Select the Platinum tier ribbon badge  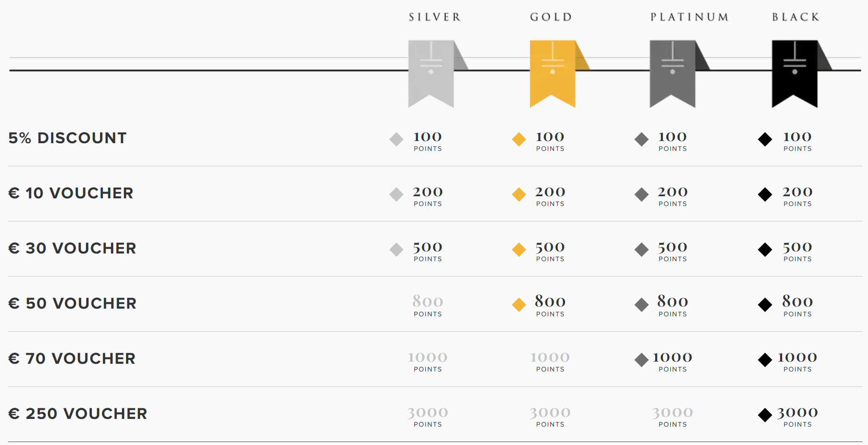[672, 74]
